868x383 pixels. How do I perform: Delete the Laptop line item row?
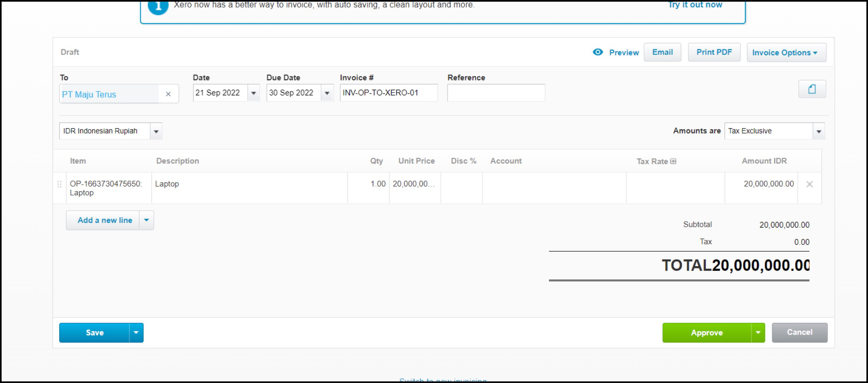(809, 184)
